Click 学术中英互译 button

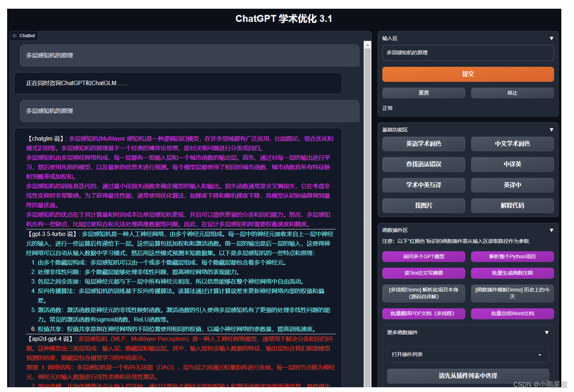click(424, 185)
